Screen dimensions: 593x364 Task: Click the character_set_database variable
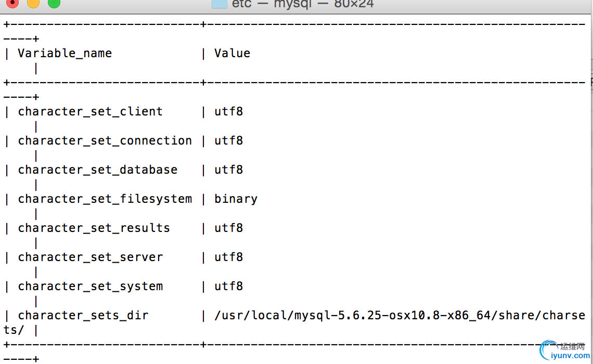(x=98, y=170)
